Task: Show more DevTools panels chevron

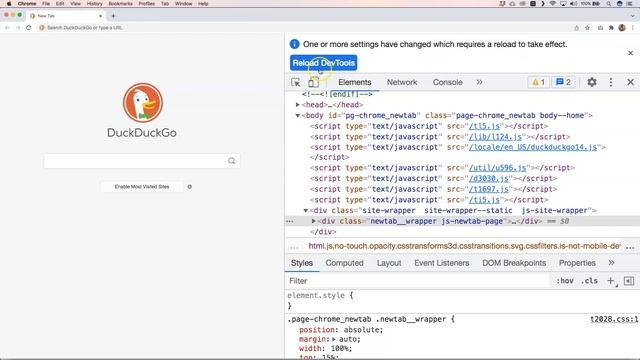Action: (479, 82)
